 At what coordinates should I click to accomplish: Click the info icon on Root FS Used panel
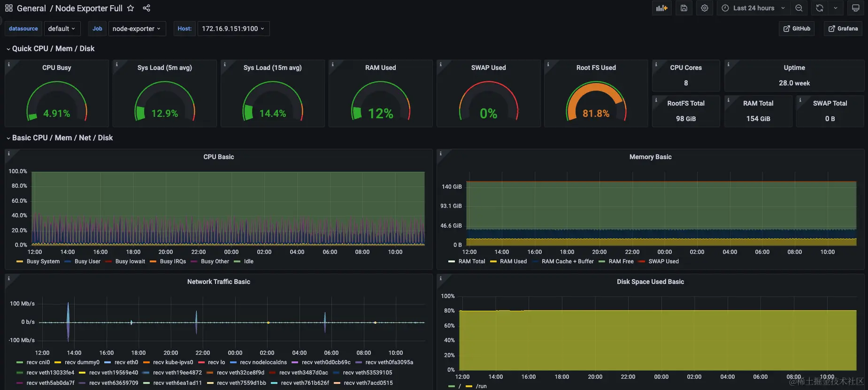coord(548,64)
